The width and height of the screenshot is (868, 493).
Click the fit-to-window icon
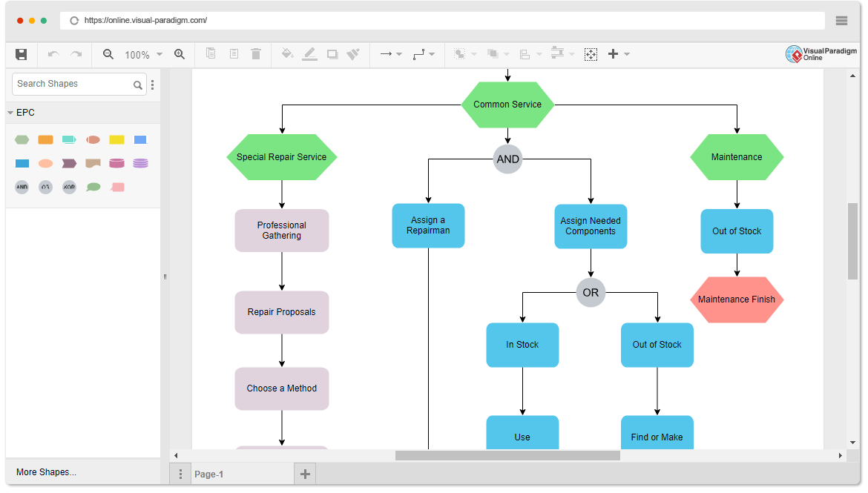pos(591,53)
